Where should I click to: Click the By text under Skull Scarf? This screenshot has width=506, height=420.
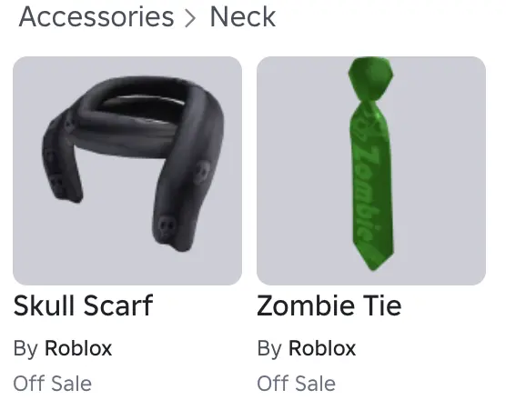tap(25, 349)
